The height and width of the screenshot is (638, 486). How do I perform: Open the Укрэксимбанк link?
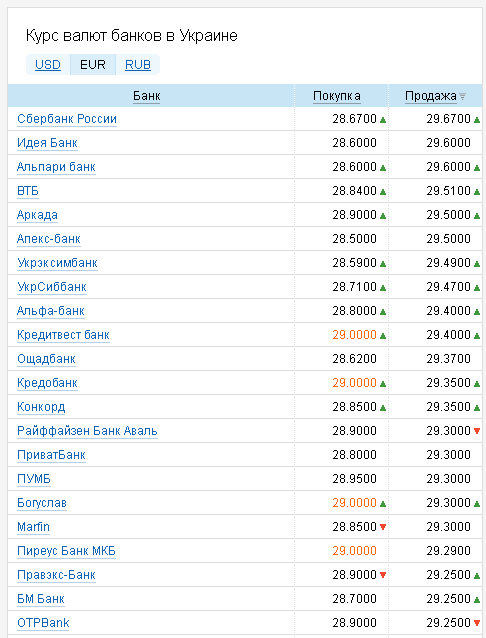coord(57,262)
